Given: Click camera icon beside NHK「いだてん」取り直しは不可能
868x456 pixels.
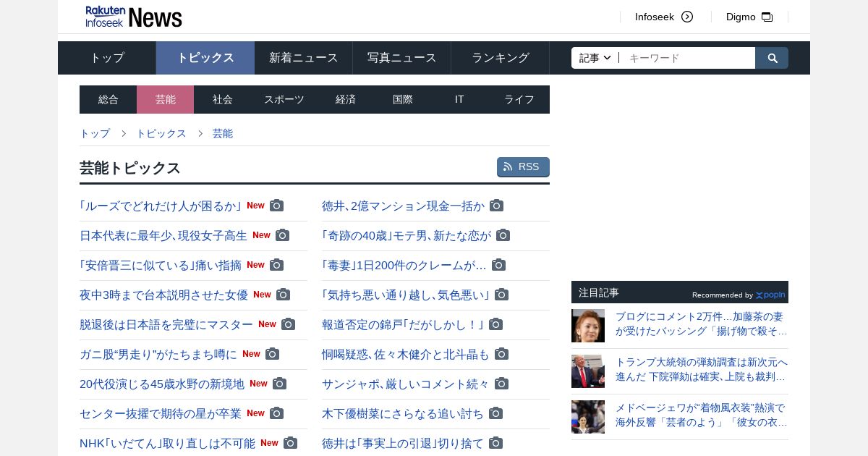Looking at the screenshot, I should pyautogui.click(x=291, y=443).
